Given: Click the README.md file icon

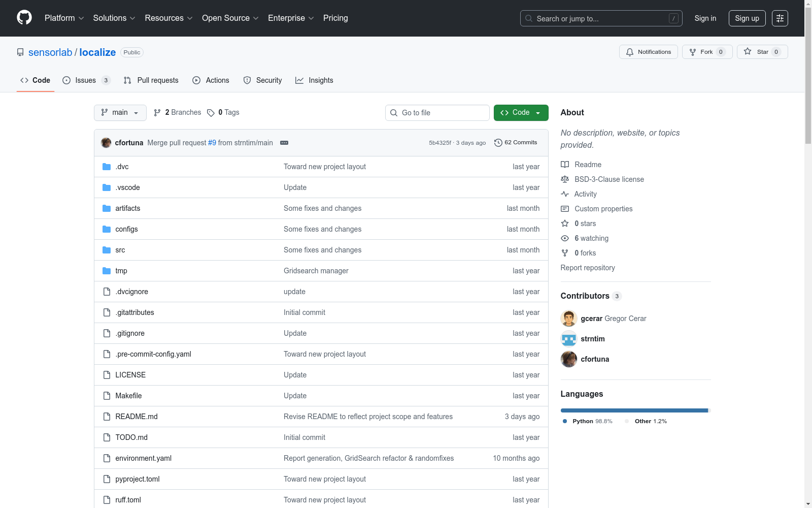Looking at the screenshot, I should tap(107, 417).
